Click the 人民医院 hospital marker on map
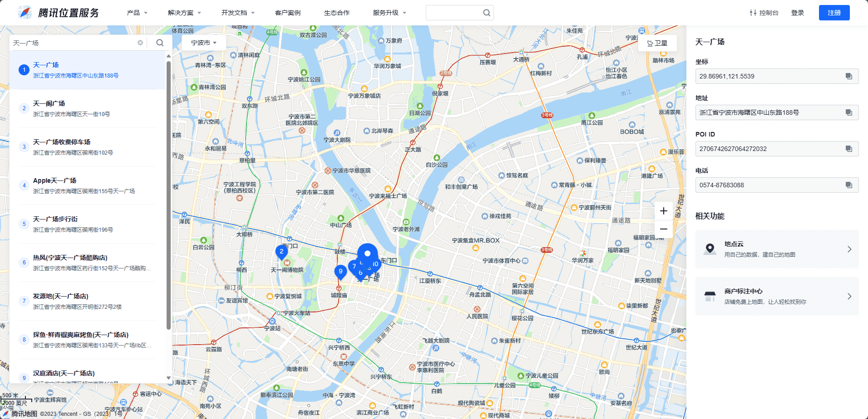 pos(477,309)
